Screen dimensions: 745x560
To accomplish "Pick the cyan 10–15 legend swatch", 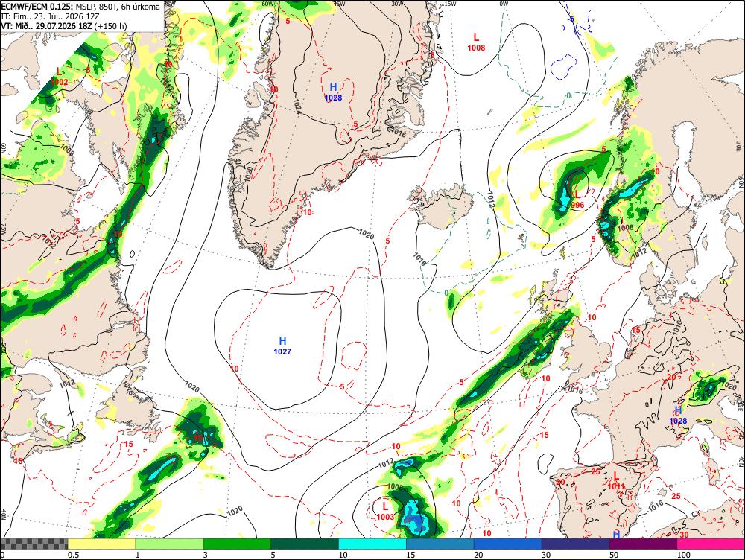I will pos(372,544).
